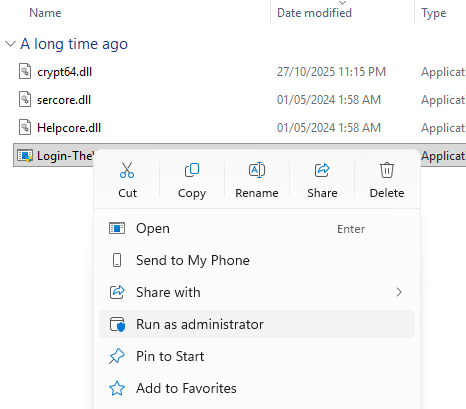The image size is (466, 409).
Task: Expand the Share with submenu arrow
Action: (399, 292)
